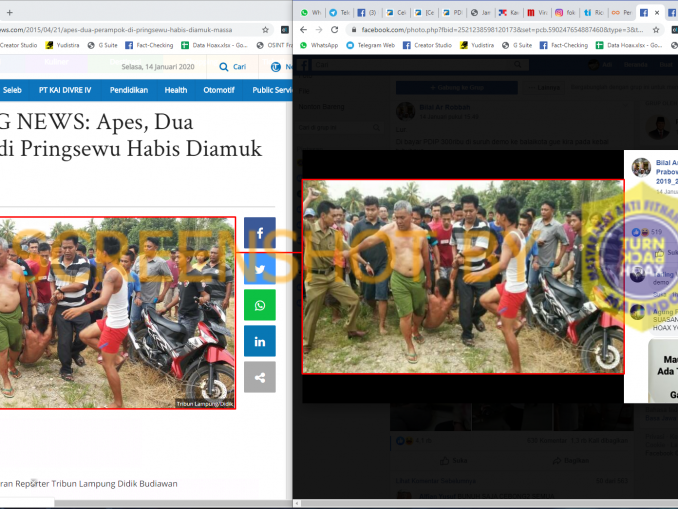Switch to the Instagram 'fok' tab
The height and width of the screenshot is (509, 678).
coord(565,13)
